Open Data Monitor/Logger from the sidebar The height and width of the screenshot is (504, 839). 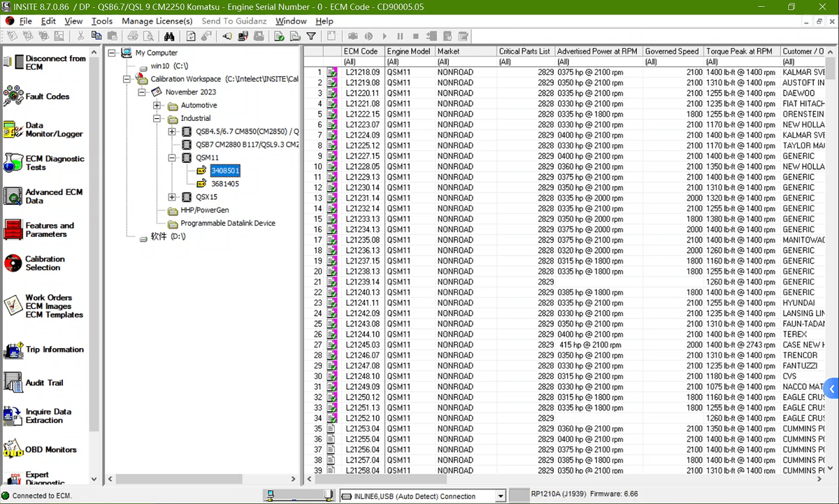tap(14, 129)
